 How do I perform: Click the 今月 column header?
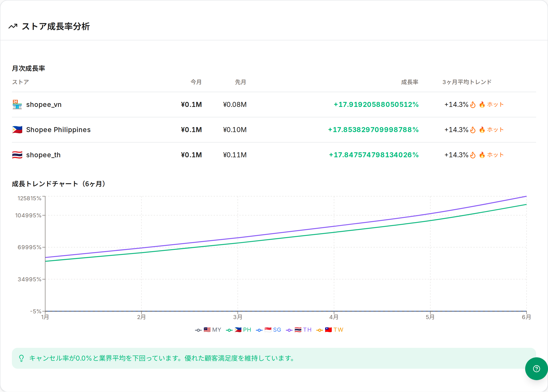(x=196, y=82)
